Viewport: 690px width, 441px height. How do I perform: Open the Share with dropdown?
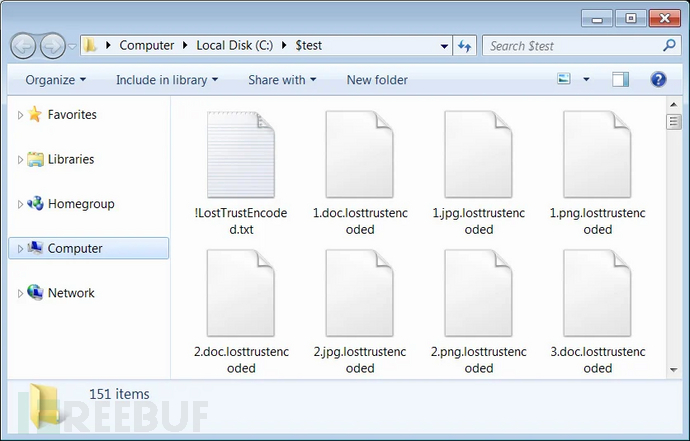(281, 80)
